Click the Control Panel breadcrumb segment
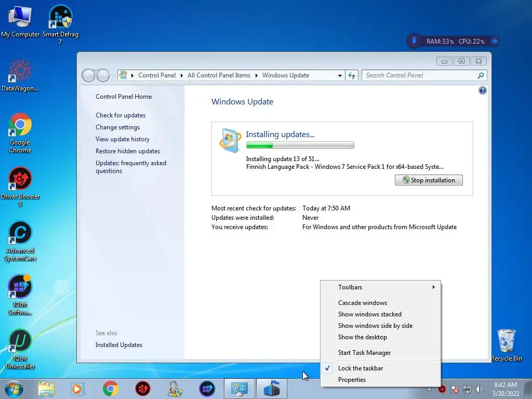Image resolution: width=532 pixels, height=399 pixels. 157,75
